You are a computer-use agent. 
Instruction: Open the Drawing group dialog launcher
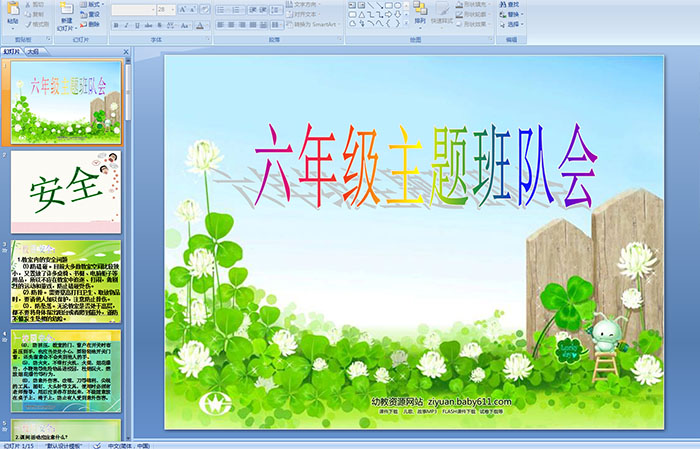click(x=490, y=39)
